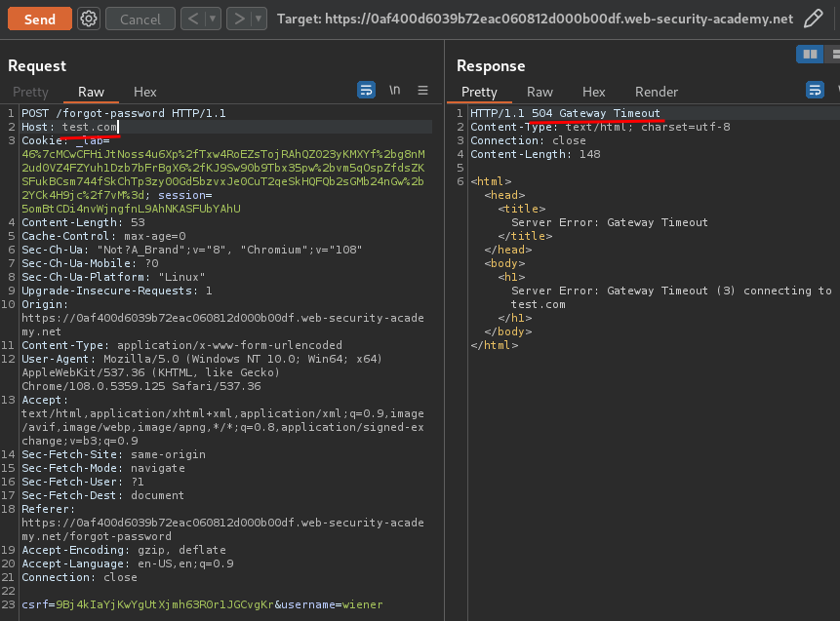Click the csrf and username body line
This screenshot has height=621, width=840.
[x=202, y=605]
